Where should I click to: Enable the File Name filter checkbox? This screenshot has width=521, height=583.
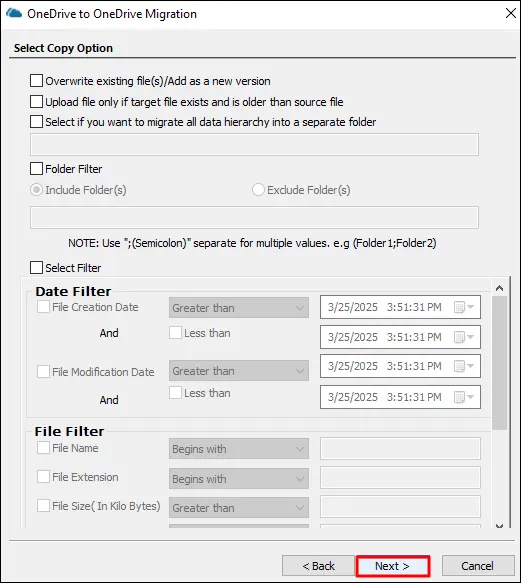(x=43, y=448)
